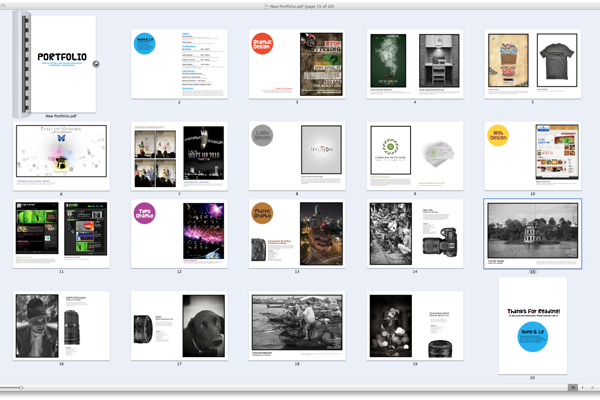Select page 18 boat market photo

click(297, 326)
